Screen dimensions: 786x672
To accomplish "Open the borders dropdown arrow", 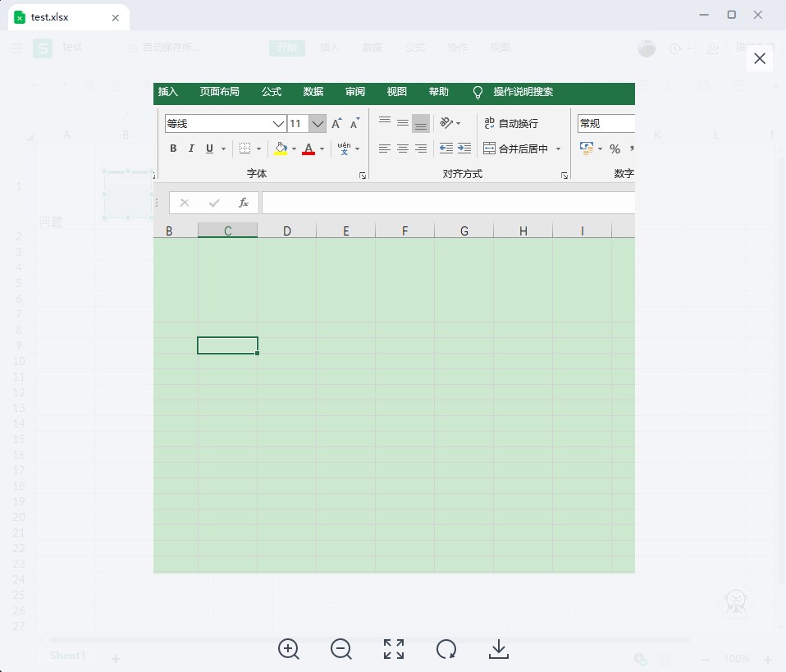I will tap(258, 149).
